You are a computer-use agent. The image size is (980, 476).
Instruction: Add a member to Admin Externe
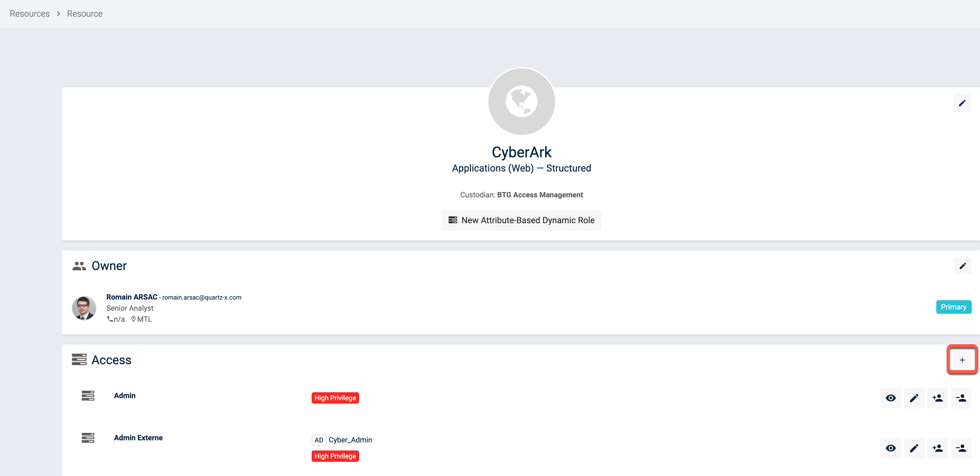937,448
